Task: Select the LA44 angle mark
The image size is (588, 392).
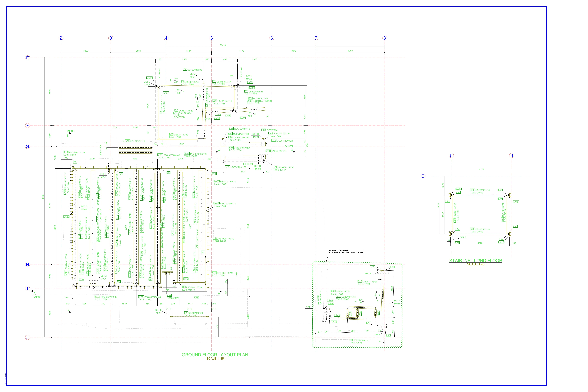Action: 243,118
